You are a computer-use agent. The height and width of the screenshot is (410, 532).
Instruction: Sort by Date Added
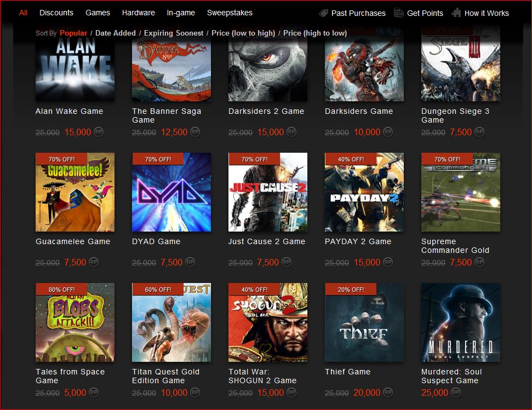coord(116,33)
